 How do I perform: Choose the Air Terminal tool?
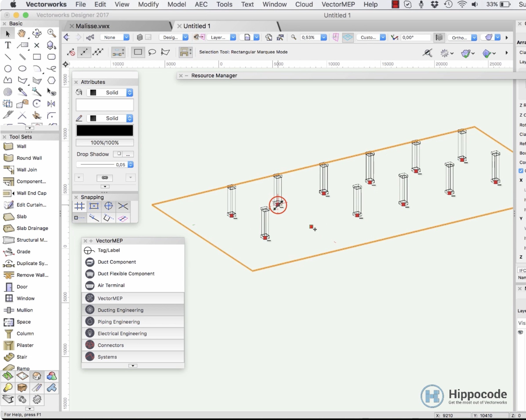[x=111, y=285]
